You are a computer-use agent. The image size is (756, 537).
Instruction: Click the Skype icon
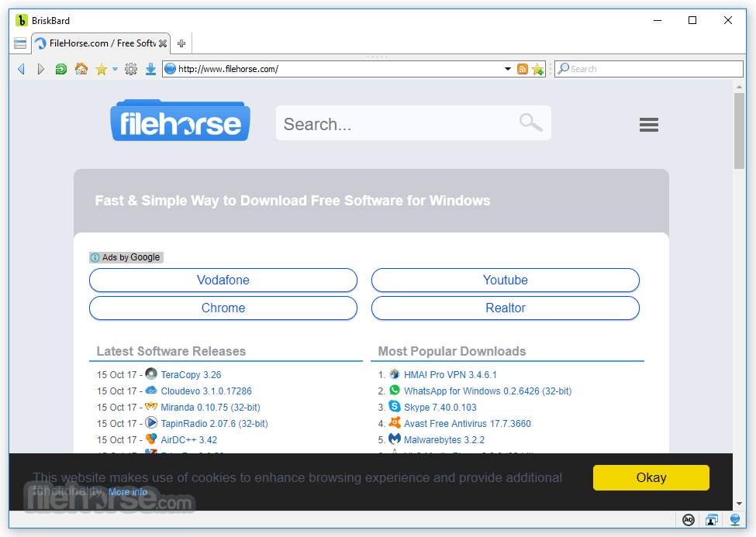point(395,406)
